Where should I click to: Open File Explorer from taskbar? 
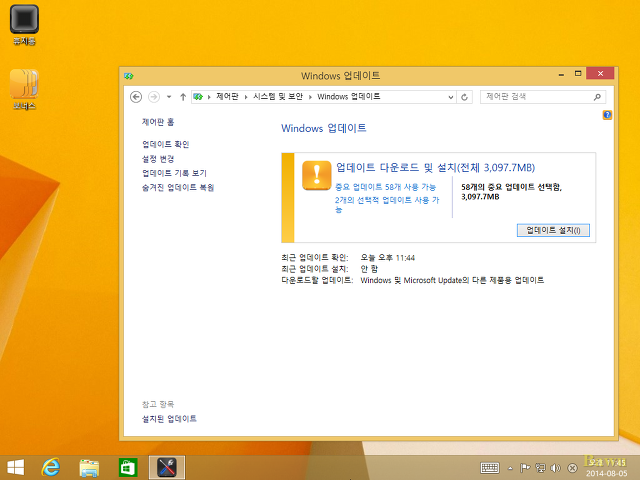pyautogui.click(x=89, y=467)
